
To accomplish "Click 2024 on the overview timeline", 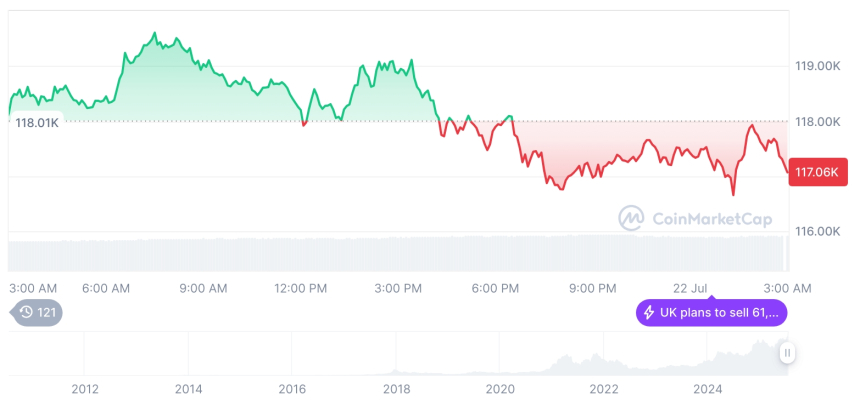I will click(707, 388).
